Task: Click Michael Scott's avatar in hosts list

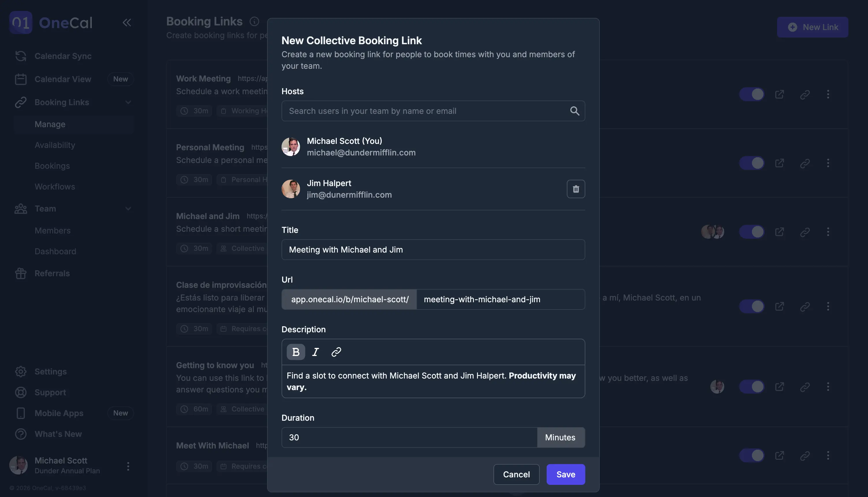Action: (290, 147)
